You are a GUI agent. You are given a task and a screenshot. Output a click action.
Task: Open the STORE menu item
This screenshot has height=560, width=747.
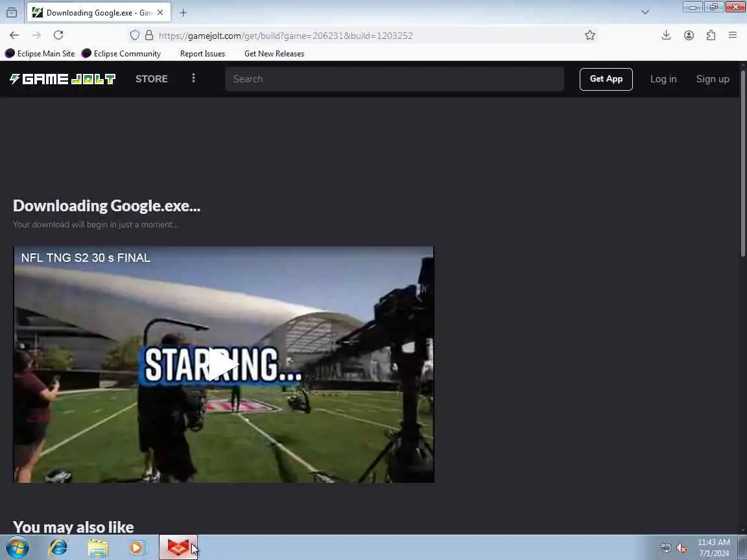pyautogui.click(x=152, y=79)
